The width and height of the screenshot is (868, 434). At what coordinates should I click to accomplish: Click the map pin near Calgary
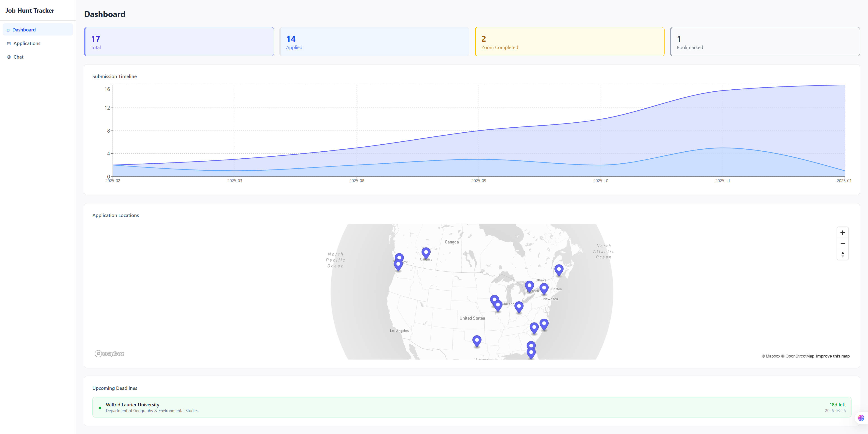[426, 253]
